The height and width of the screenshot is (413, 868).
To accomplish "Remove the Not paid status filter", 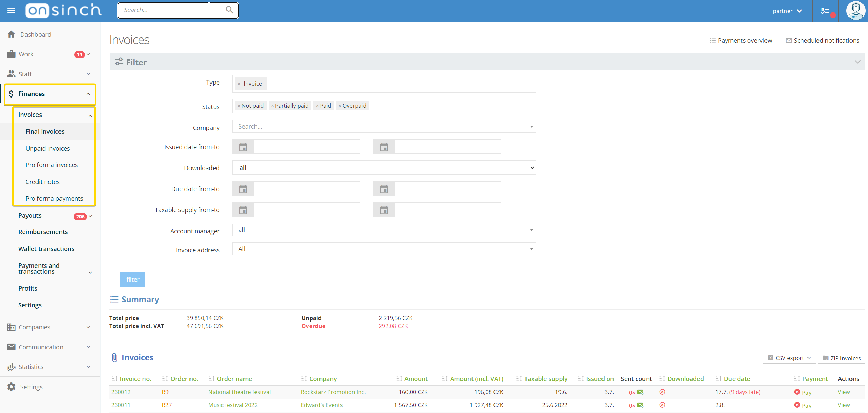I will click(x=239, y=106).
